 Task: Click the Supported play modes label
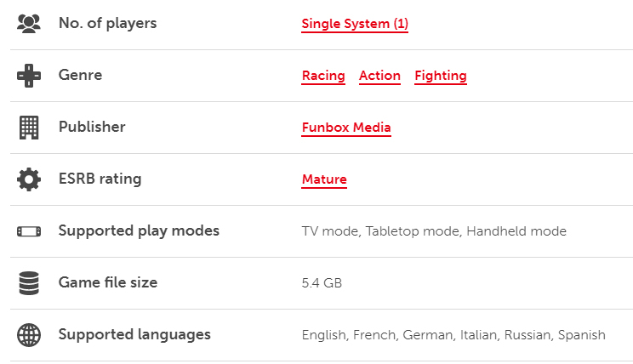click(x=139, y=230)
